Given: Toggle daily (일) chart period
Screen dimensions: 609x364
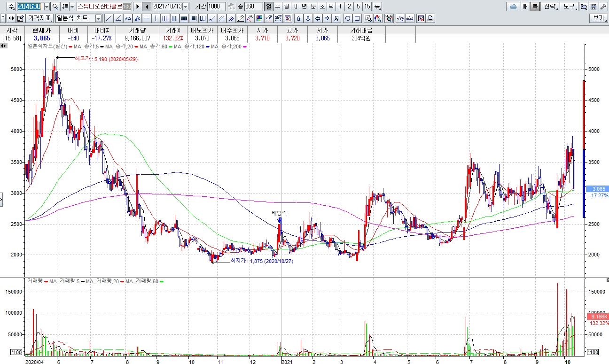Looking at the screenshot, I should [x=268, y=7].
